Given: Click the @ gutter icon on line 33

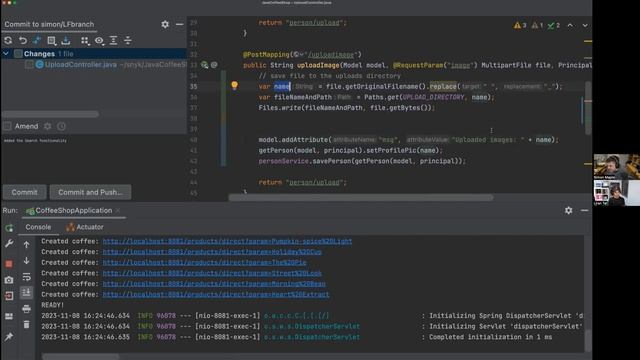Looking at the screenshot, I should pyautogui.click(x=214, y=65).
